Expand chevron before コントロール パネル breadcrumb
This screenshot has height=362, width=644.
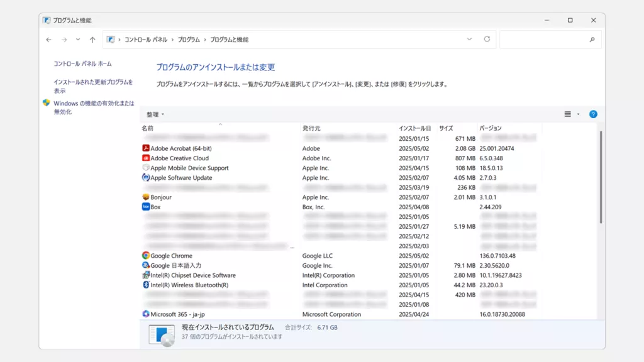click(119, 40)
